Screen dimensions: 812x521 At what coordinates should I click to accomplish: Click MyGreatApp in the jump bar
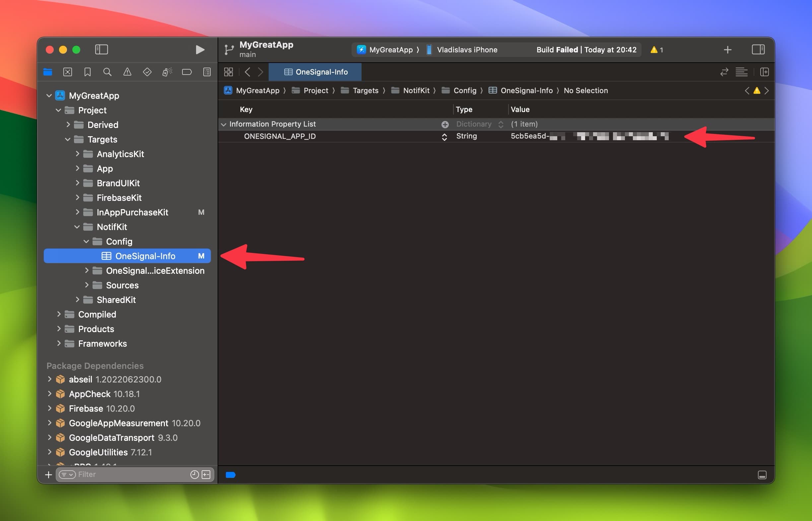(251, 90)
